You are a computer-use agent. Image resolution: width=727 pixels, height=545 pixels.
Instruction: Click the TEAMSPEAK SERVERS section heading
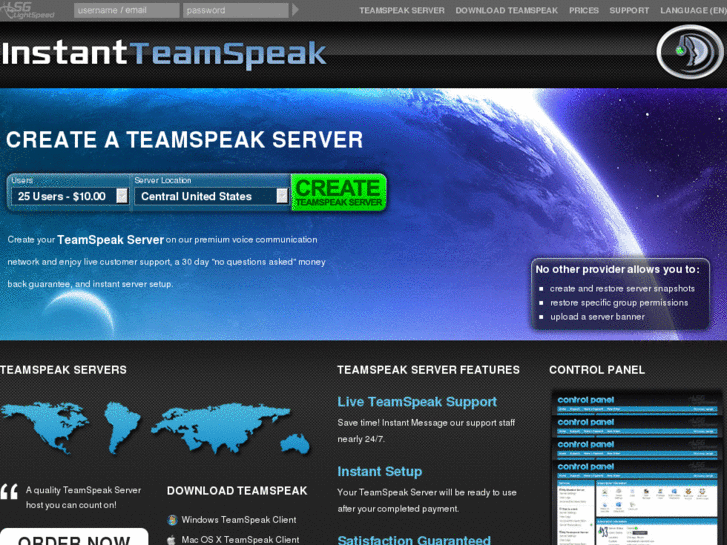coord(64,370)
